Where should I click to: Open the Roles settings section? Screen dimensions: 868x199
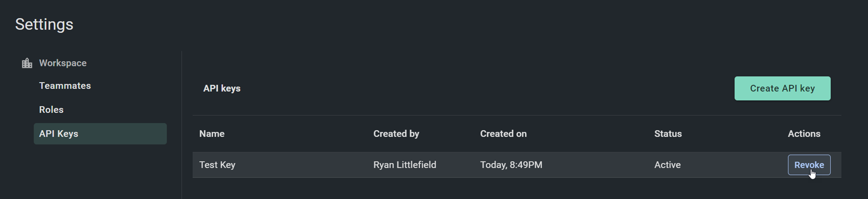pyautogui.click(x=51, y=110)
